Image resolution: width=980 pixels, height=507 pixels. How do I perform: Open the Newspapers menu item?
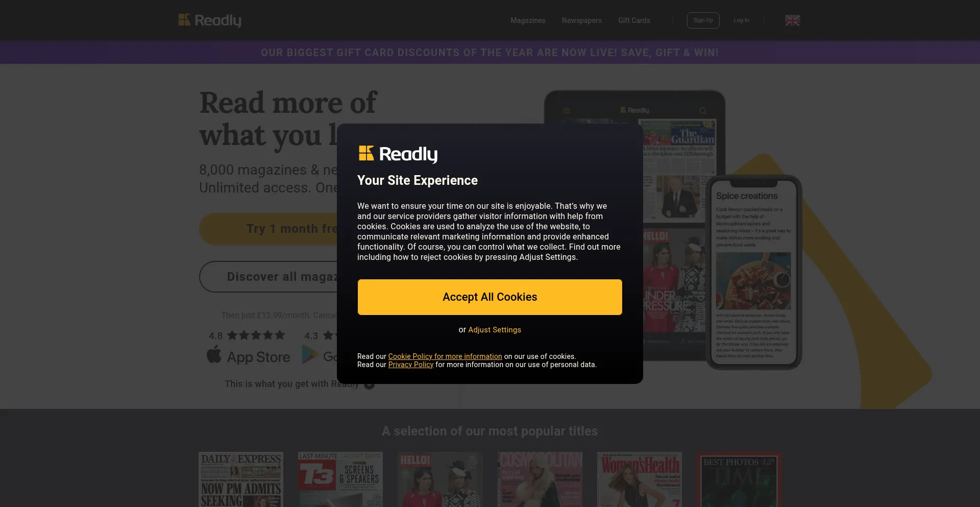[582, 20]
